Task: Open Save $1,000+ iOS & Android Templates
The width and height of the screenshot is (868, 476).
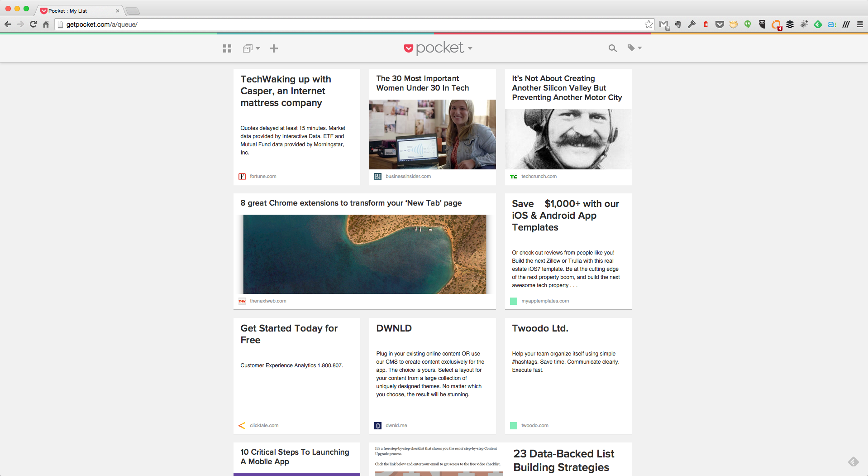Action: click(566, 216)
